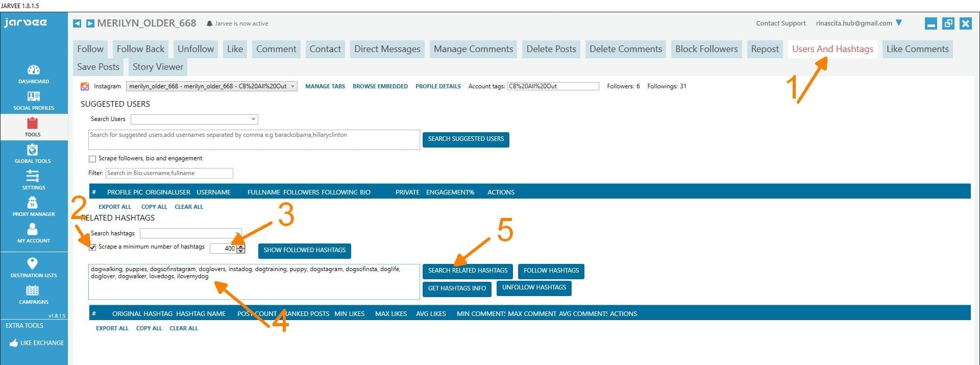Image resolution: width=980 pixels, height=365 pixels.
Task: Click Export All under hashtags table
Action: (112, 328)
